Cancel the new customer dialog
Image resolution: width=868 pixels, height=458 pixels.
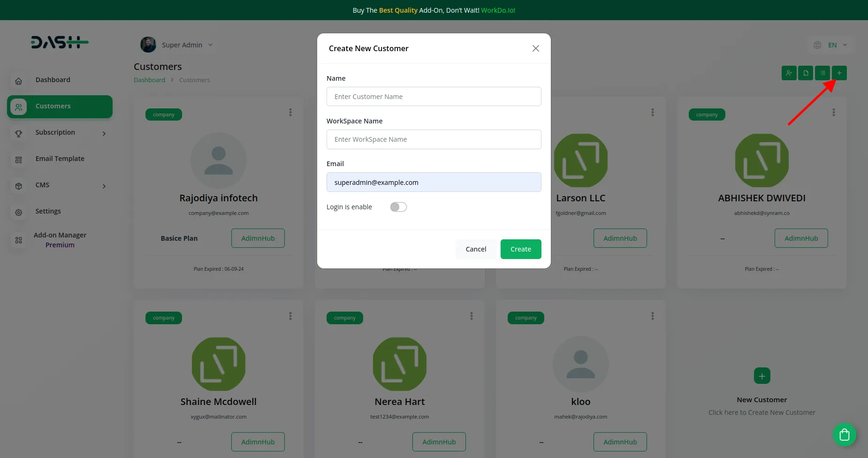[475, 249]
